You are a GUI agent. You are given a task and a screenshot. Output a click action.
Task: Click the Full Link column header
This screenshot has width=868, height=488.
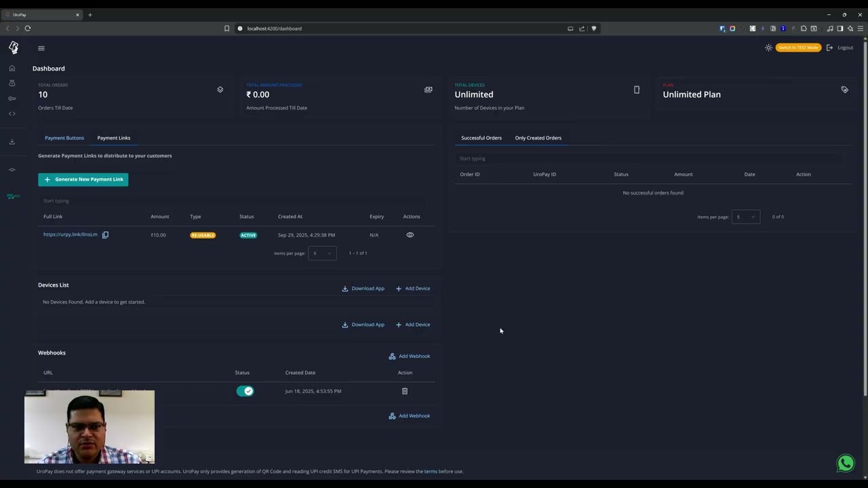coord(53,217)
